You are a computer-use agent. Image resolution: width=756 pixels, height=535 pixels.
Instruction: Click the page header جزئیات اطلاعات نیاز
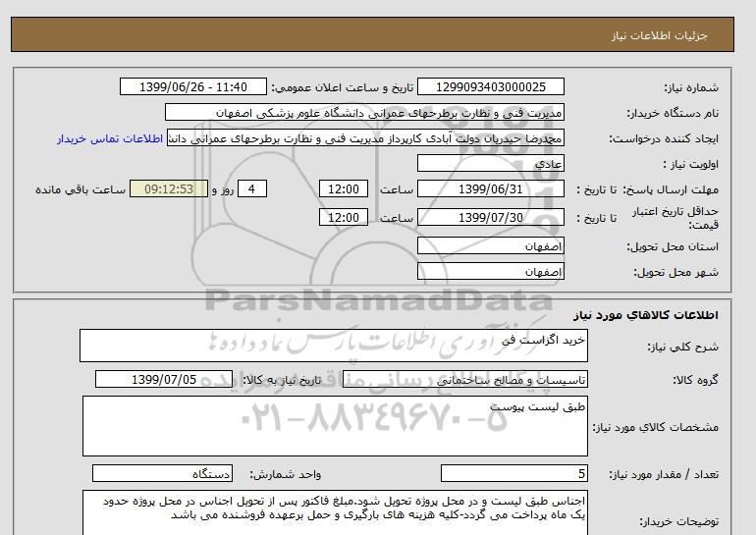659,35
